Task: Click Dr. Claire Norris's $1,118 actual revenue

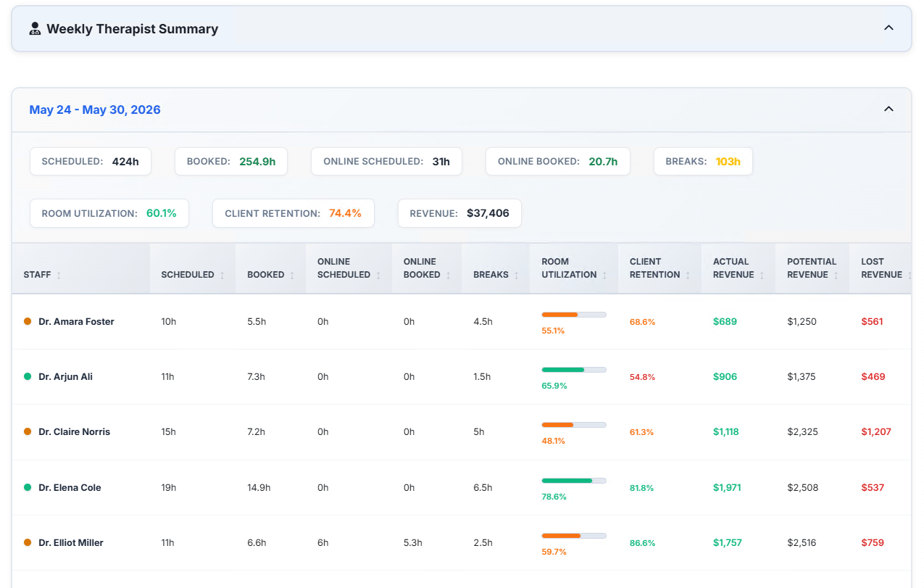Action: click(726, 431)
